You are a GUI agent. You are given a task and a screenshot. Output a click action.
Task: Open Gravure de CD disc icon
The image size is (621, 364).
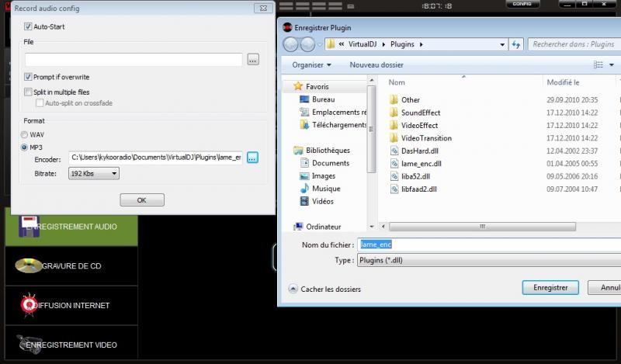coord(28,265)
